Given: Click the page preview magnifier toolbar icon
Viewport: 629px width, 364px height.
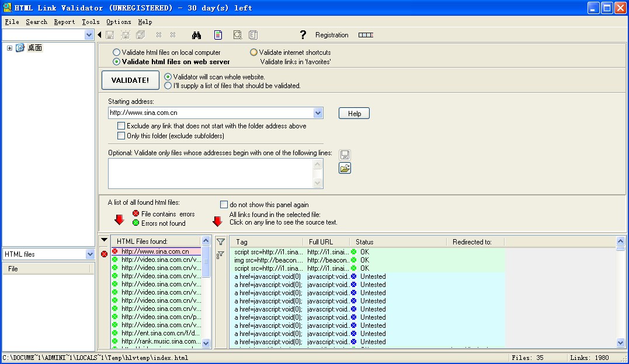Looking at the screenshot, I should (237, 35).
